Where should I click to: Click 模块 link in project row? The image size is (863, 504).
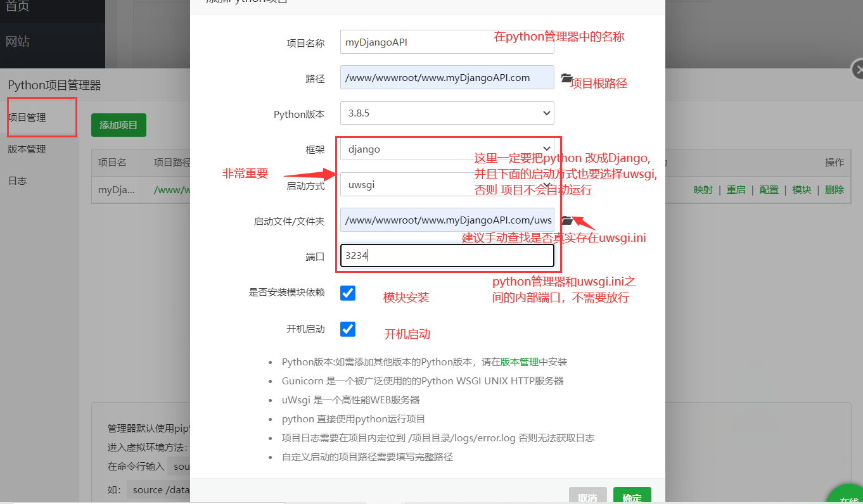(802, 189)
